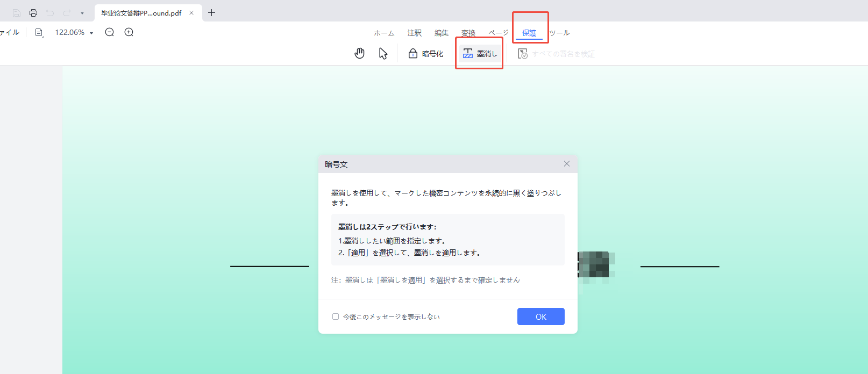Switch to the 編集 tab
This screenshot has width=868, height=374.
[x=442, y=33]
